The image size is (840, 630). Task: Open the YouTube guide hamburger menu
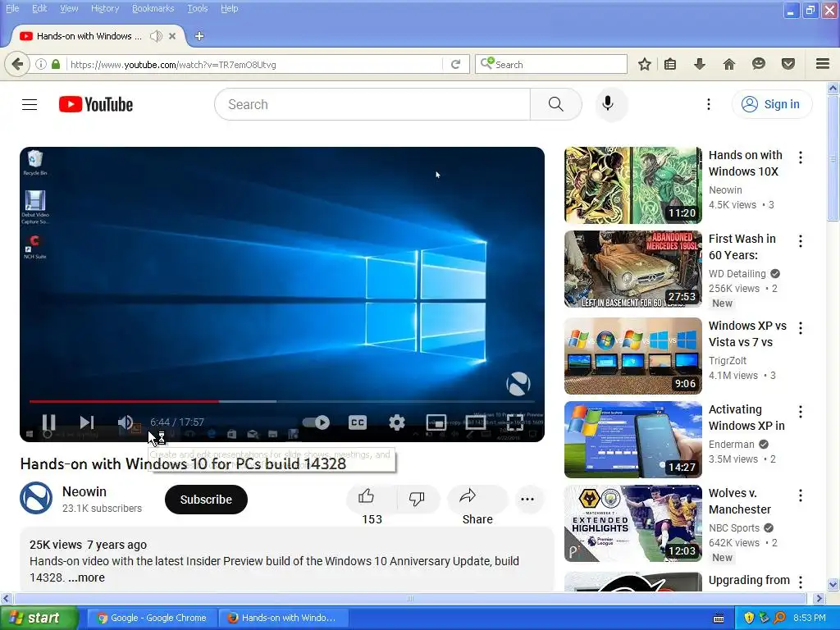pos(30,104)
